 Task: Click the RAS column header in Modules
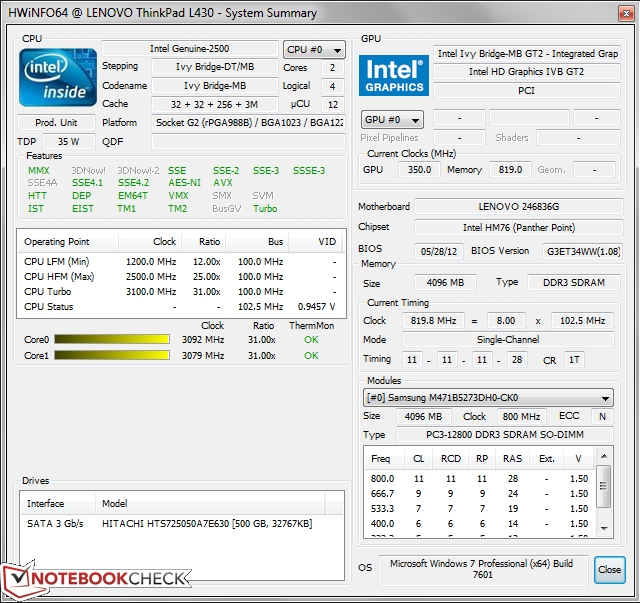512,458
